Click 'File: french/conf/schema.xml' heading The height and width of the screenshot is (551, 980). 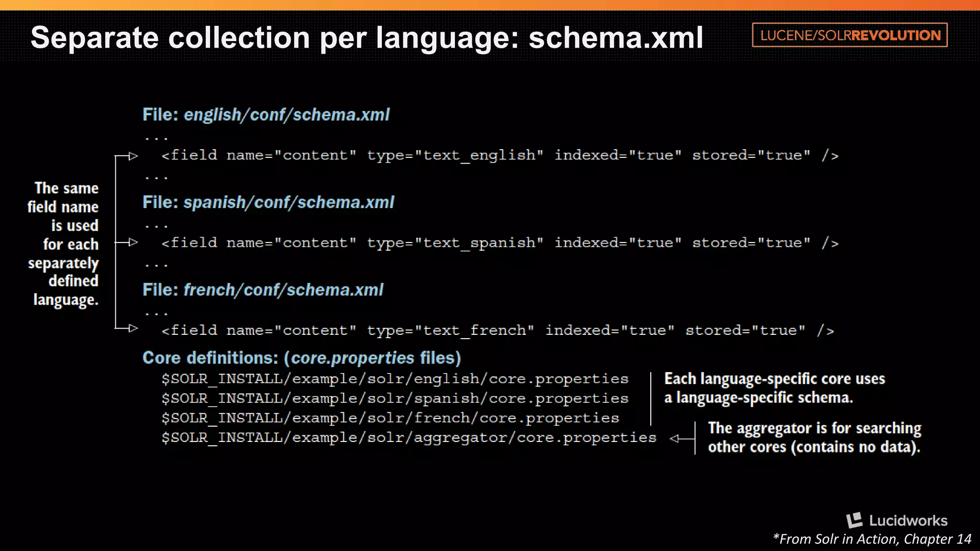coord(263,290)
